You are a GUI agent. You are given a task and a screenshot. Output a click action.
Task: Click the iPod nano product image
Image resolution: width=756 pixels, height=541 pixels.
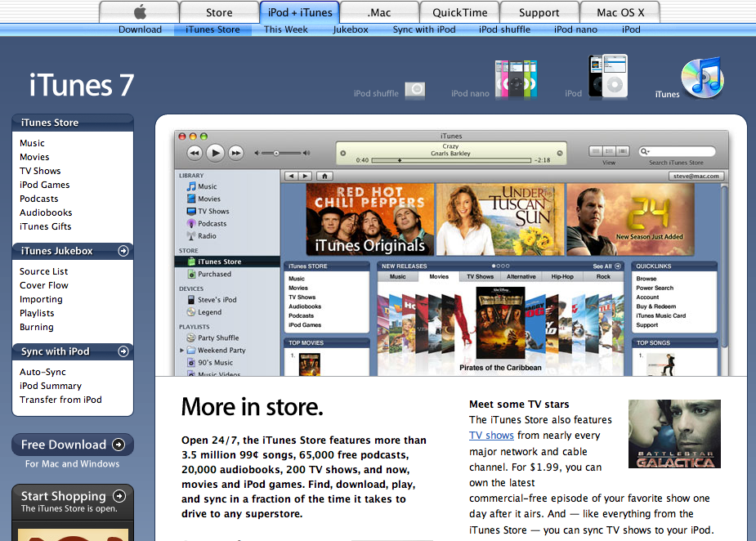click(x=516, y=78)
